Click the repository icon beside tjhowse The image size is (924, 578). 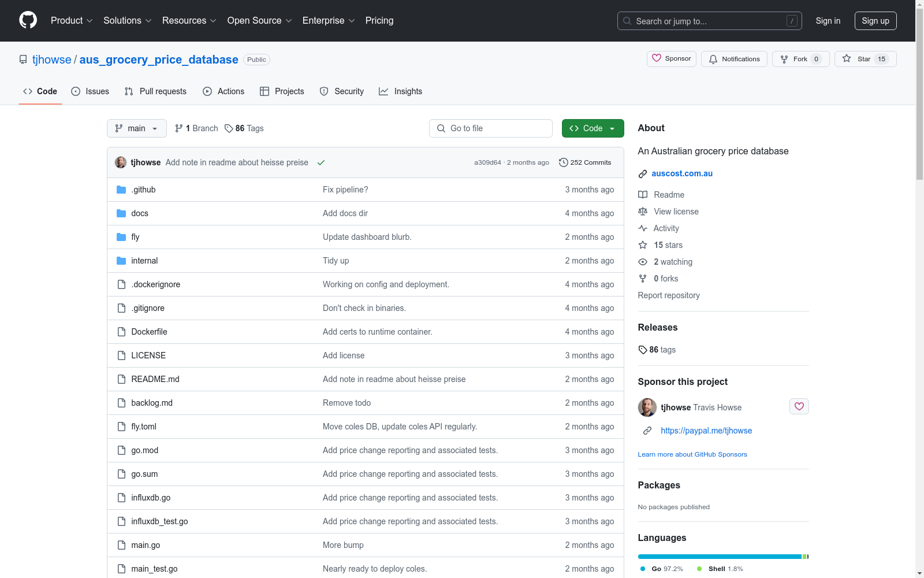click(x=23, y=60)
